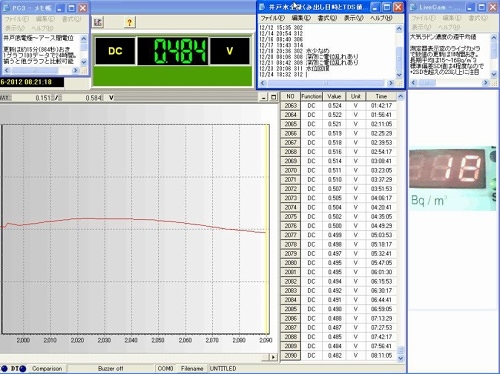Open 編集 menu in well water notepad

click(301, 18)
